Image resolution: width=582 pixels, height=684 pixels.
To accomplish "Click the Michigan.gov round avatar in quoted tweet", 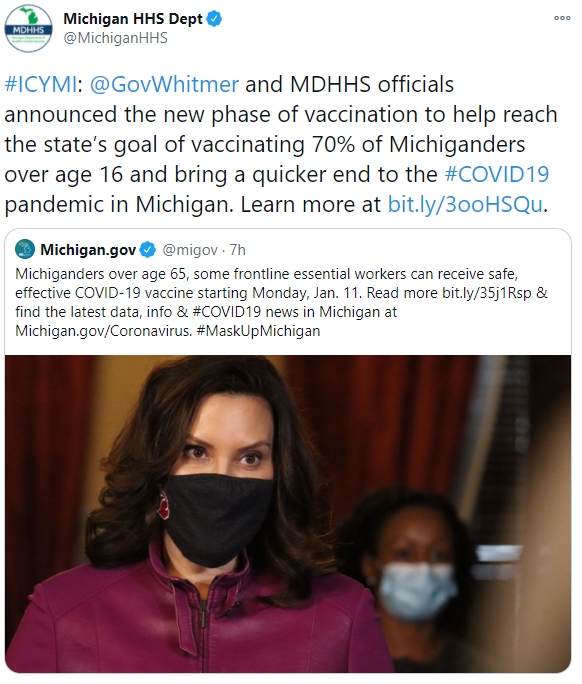I will point(25,250).
